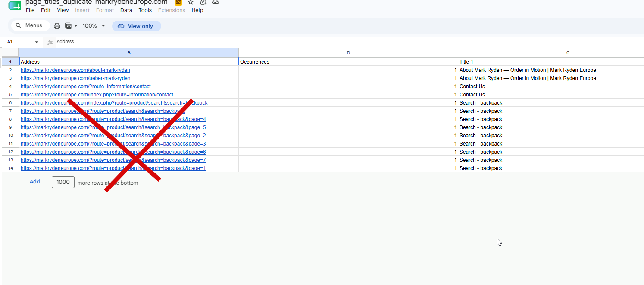The width and height of the screenshot is (644, 285).
Task: Click the formula bar showing Address
Action: pyautogui.click(x=349, y=42)
